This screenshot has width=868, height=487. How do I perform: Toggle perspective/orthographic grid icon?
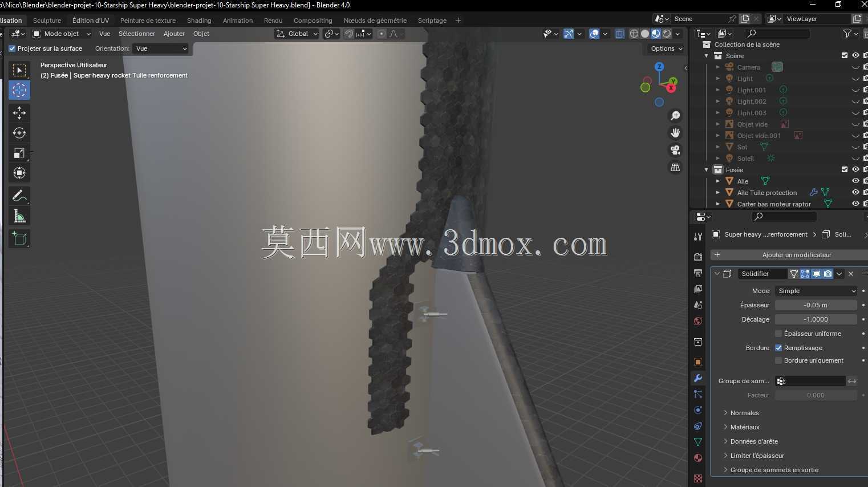tap(675, 167)
